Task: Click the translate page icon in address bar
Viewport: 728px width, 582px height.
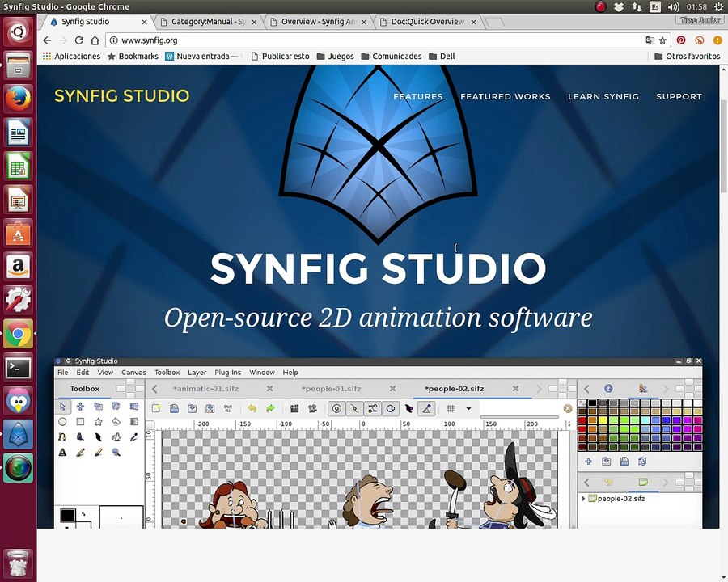Action: [x=650, y=40]
